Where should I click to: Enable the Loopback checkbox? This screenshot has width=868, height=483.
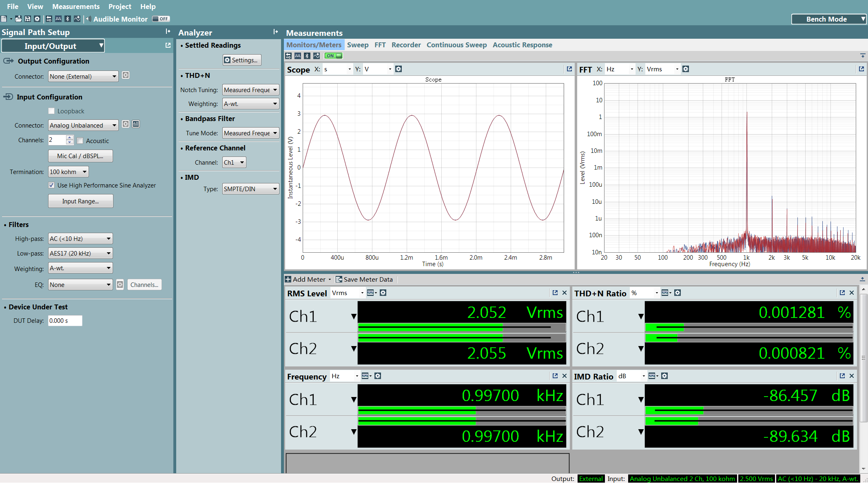tap(51, 111)
